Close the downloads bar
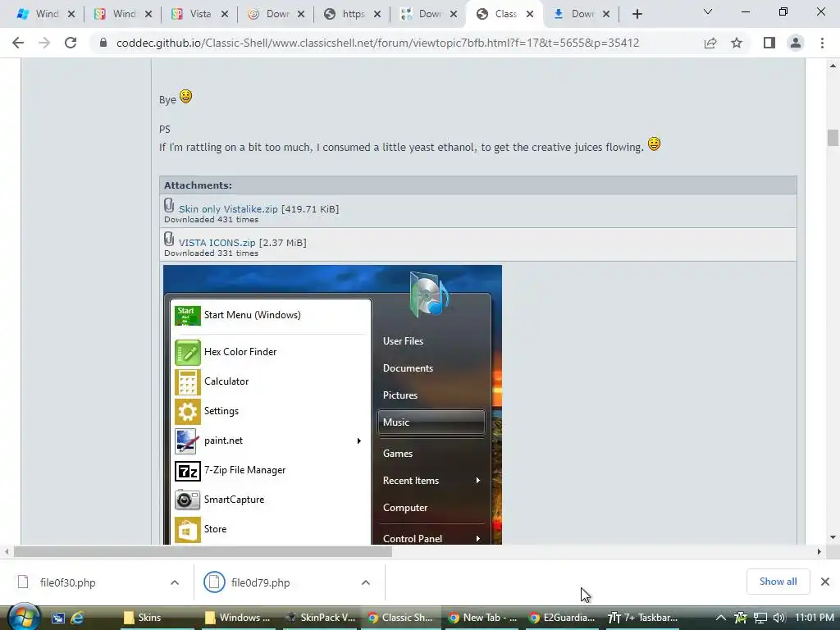The width and height of the screenshot is (840, 630). pos(825,582)
